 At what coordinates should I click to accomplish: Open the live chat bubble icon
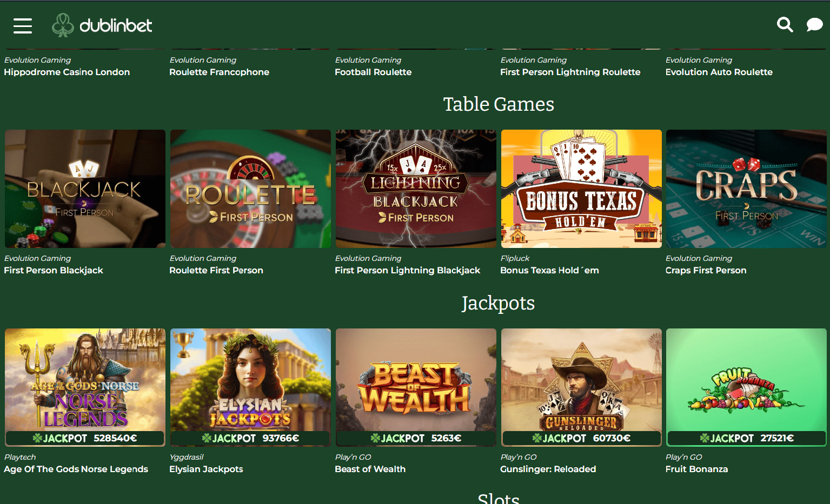click(814, 25)
